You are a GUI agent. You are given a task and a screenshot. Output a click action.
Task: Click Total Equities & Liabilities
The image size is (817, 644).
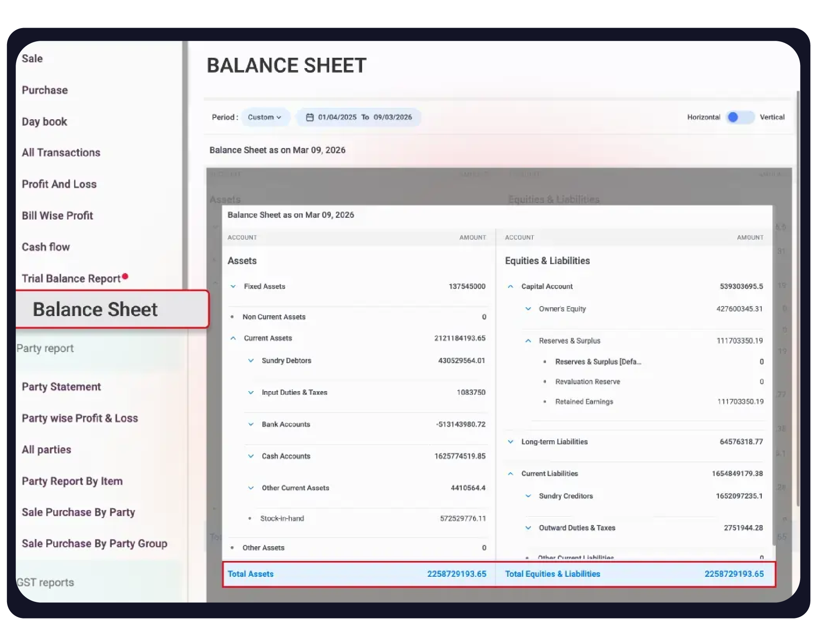pyautogui.click(x=553, y=573)
